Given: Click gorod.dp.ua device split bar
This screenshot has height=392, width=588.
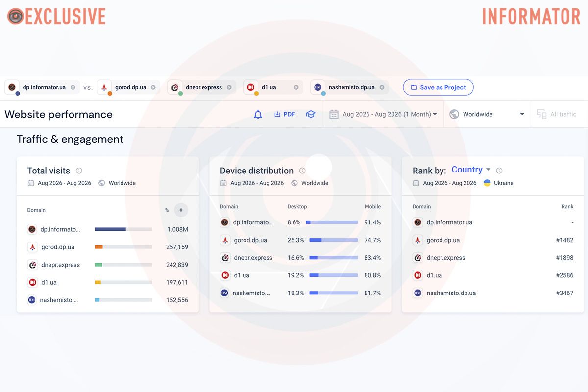Looking at the screenshot, I should point(333,240).
